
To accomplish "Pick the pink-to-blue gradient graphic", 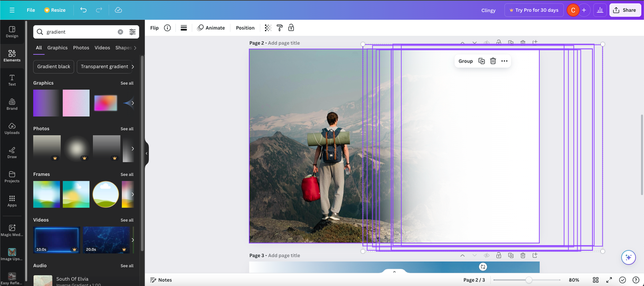I will [76, 103].
